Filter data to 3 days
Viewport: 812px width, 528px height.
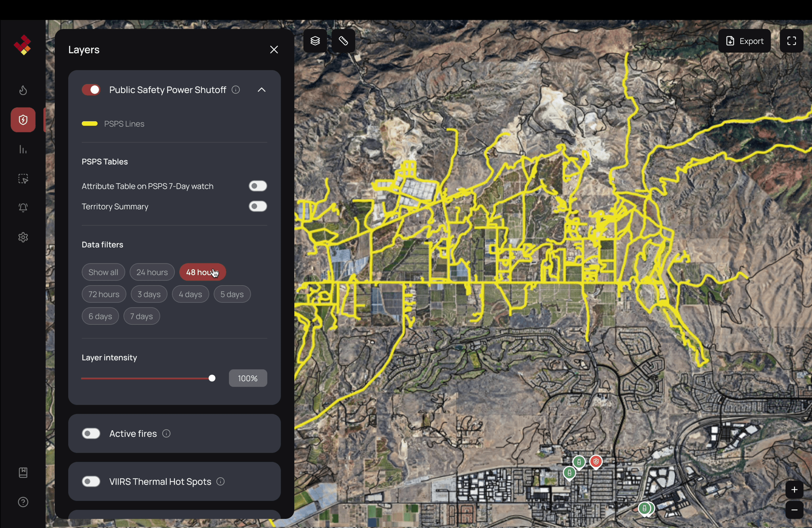point(149,295)
